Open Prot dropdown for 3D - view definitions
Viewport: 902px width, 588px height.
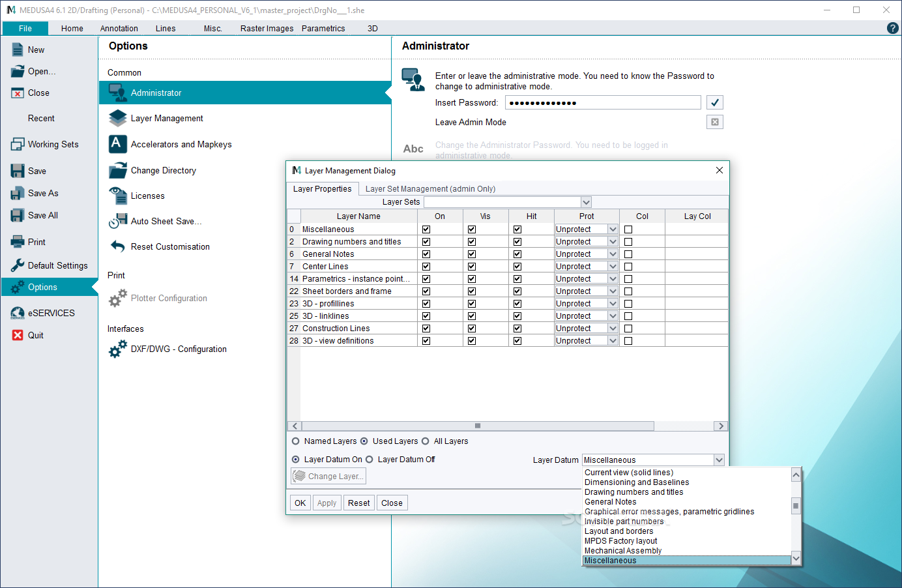[x=613, y=341]
